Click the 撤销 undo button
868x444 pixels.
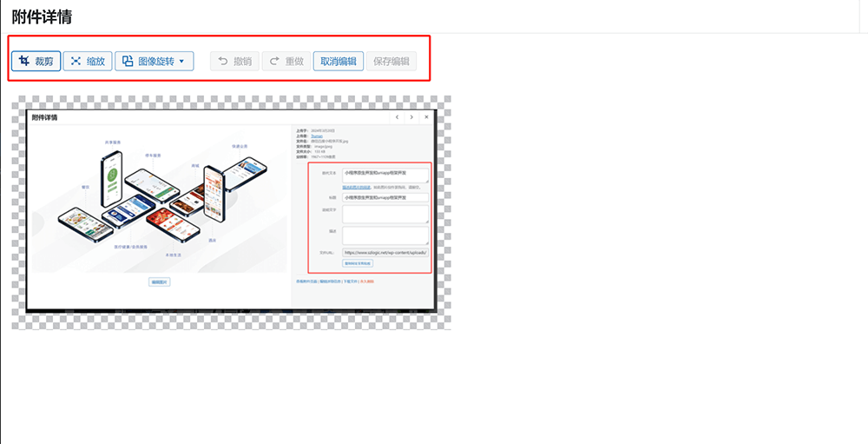click(x=234, y=61)
